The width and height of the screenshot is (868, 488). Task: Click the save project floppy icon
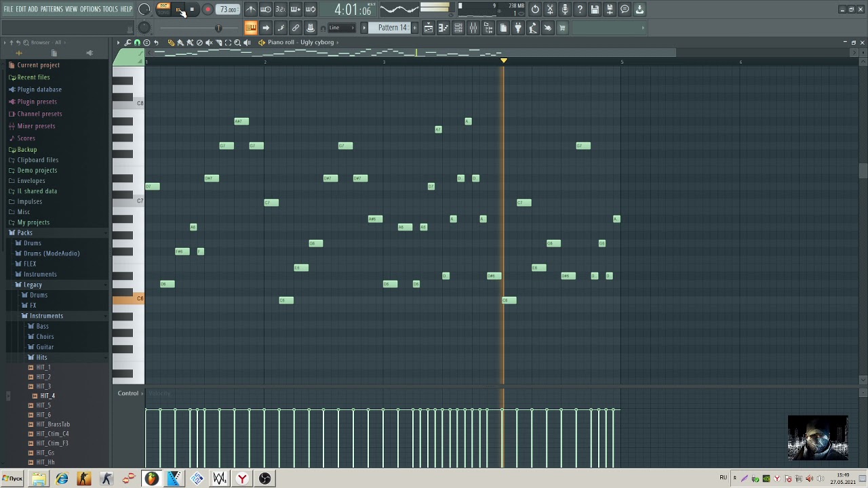coord(595,9)
